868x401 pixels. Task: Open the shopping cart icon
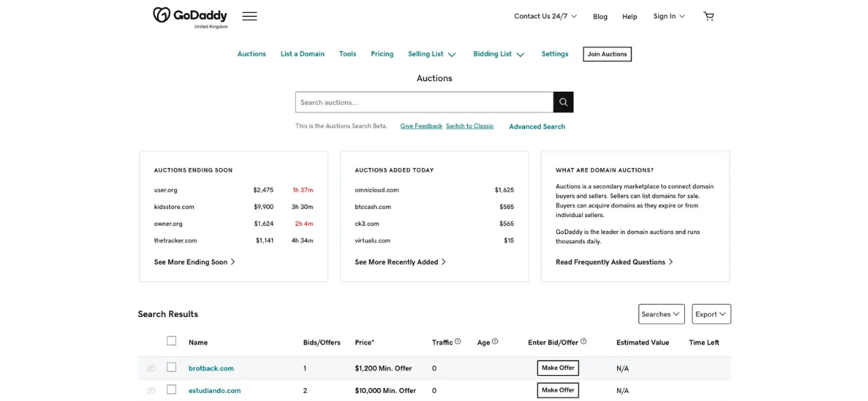click(708, 16)
